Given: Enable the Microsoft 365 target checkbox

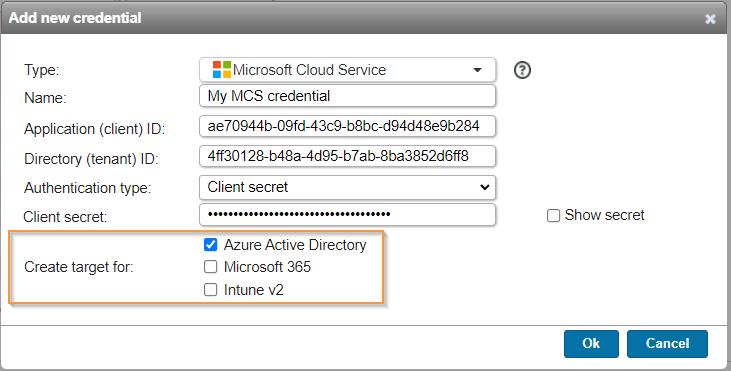Looking at the screenshot, I should point(211,267).
